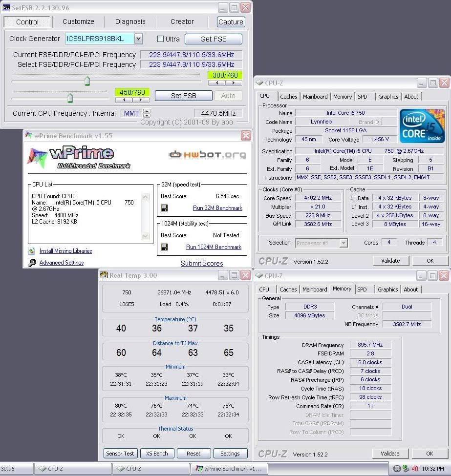Click the SetFSB title bar PLL icon
The width and height of the screenshot is (451, 476).
click(x=6, y=7)
